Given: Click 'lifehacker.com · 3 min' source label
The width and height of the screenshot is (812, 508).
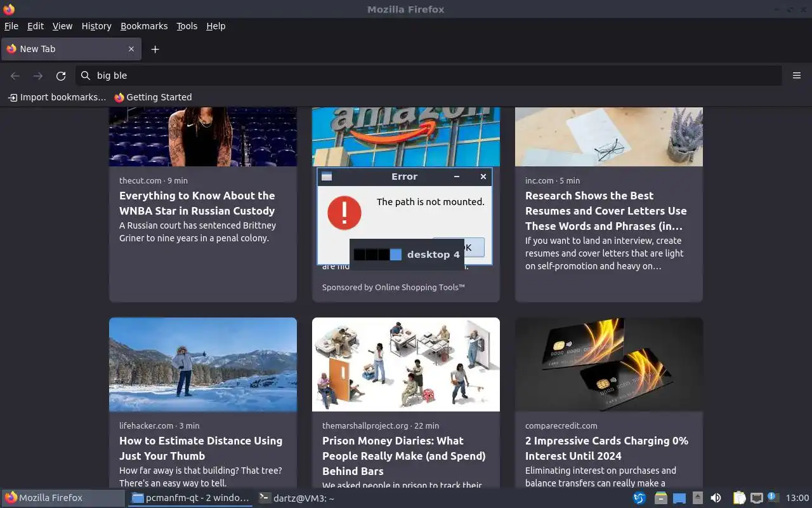Looking at the screenshot, I should [159, 425].
